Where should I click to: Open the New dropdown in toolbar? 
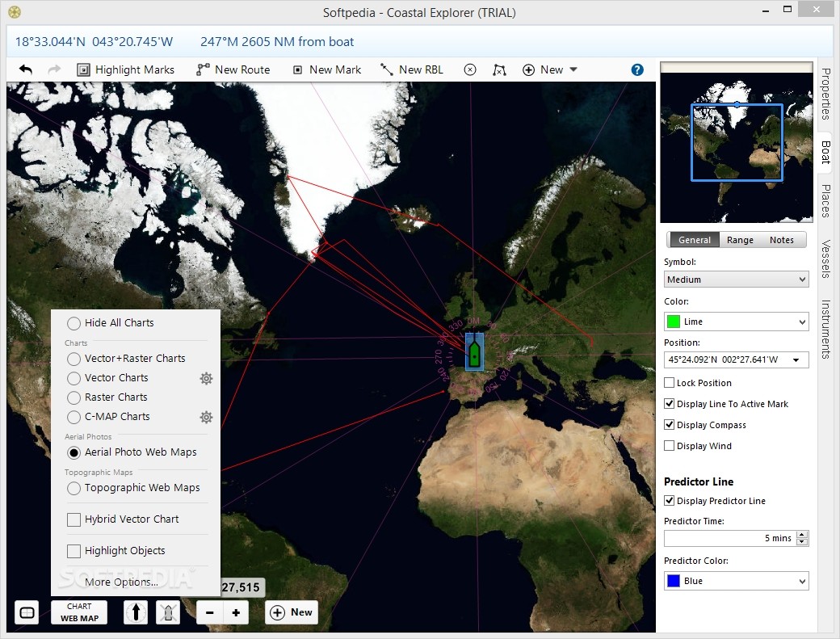(550, 69)
